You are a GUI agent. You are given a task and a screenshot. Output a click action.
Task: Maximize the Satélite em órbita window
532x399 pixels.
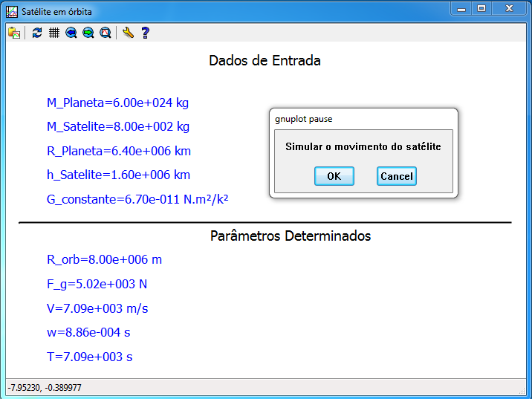[x=481, y=8]
